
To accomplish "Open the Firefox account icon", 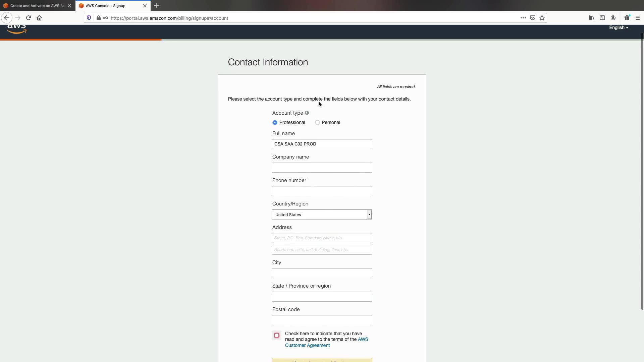I will (x=613, y=18).
